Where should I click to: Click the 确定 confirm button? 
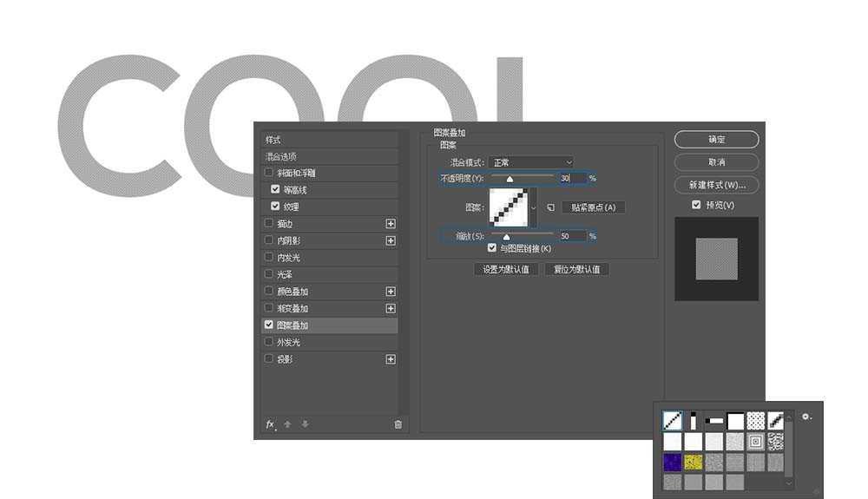pos(716,140)
